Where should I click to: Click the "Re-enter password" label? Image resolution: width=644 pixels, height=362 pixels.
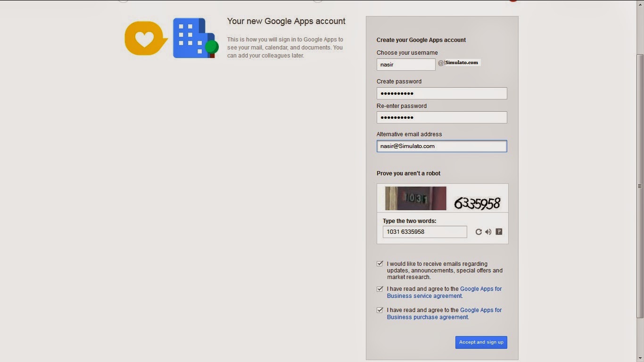click(x=402, y=106)
